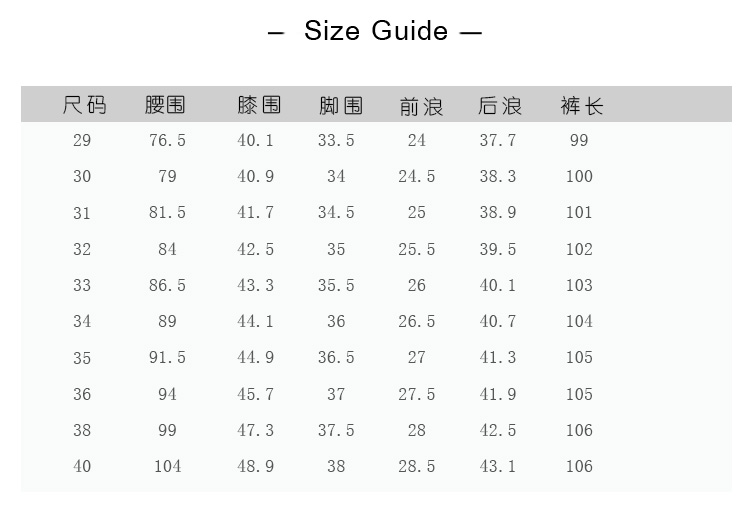Image resolution: width=750 pixels, height=513 pixels.
Task: Select the 脚围 column header
Action: click(x=340, y=105)
